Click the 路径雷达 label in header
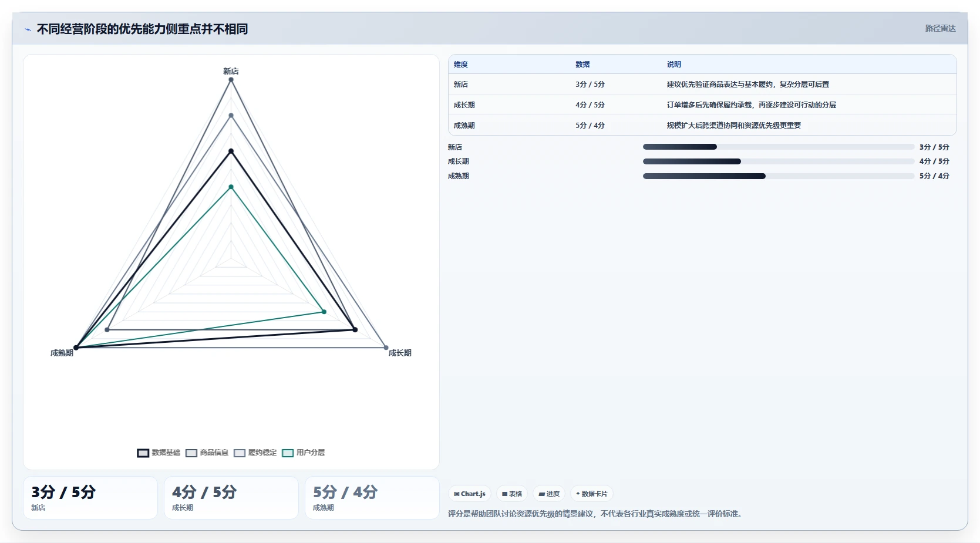The width and height of the screenshot is (980, 543). [x=940, y=28]
